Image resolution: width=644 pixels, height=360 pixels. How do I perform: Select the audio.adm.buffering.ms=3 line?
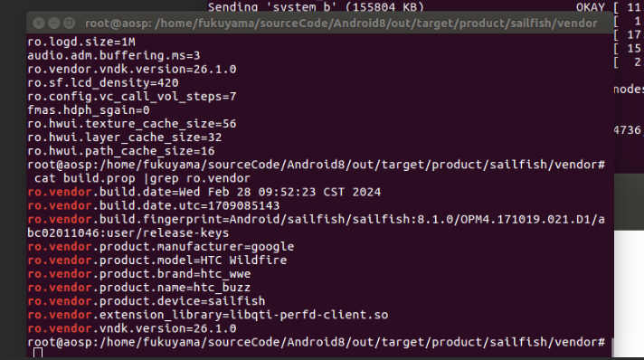tap(114, 55)
